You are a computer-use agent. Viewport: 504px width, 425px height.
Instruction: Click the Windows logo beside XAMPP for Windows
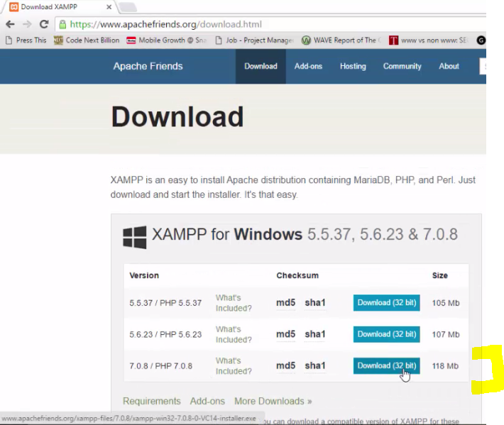pyautogui.click(x=135, y=237)
